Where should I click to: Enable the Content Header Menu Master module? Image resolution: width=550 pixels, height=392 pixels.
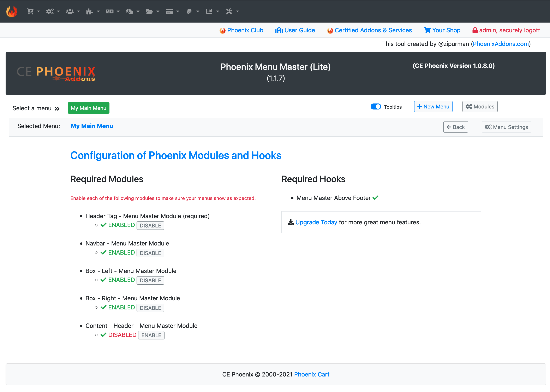coord(151,335)
